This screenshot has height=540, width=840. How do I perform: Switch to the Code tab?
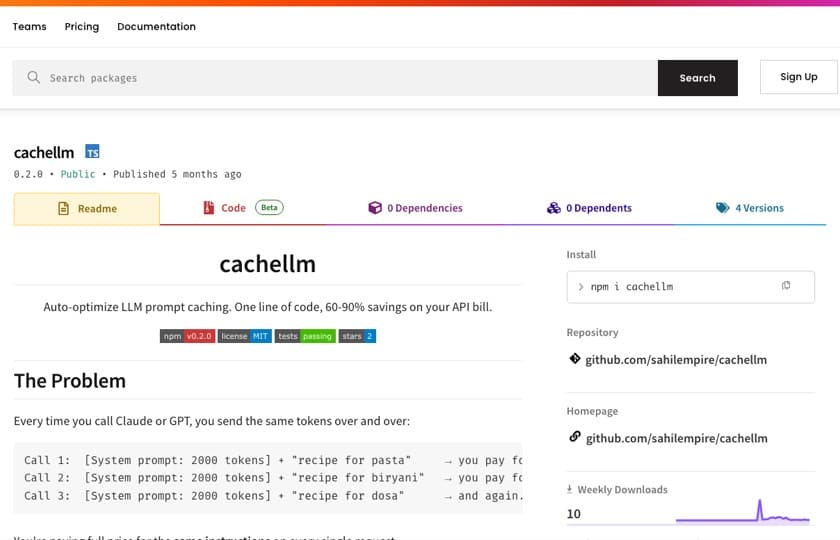pos(243,208)
